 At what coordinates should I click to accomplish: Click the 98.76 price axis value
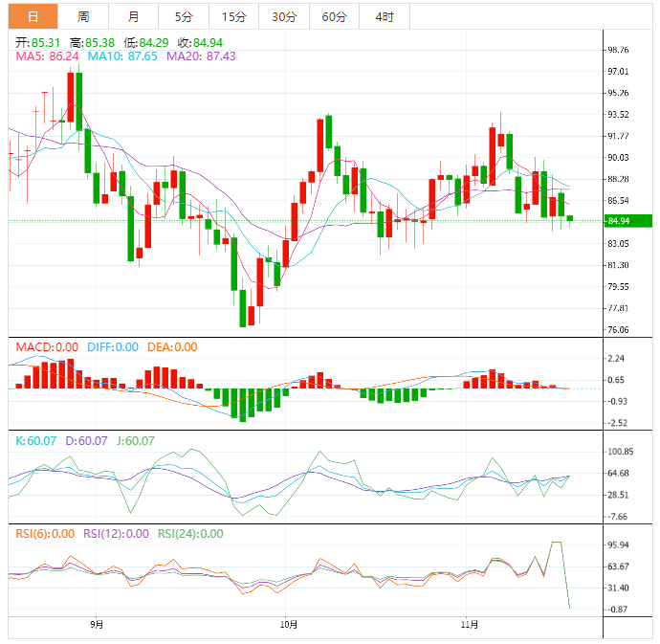(x=618, y=50)
